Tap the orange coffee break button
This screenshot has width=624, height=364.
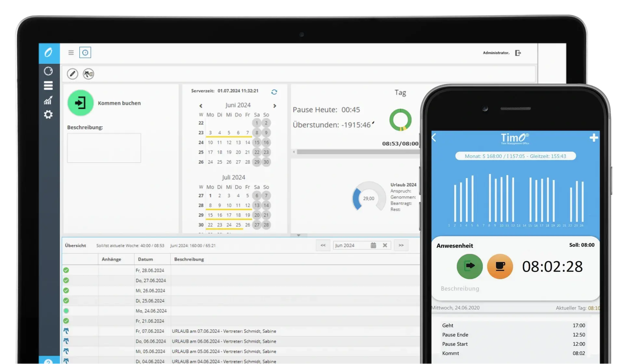pyautogui.click(x=500, y=266)
